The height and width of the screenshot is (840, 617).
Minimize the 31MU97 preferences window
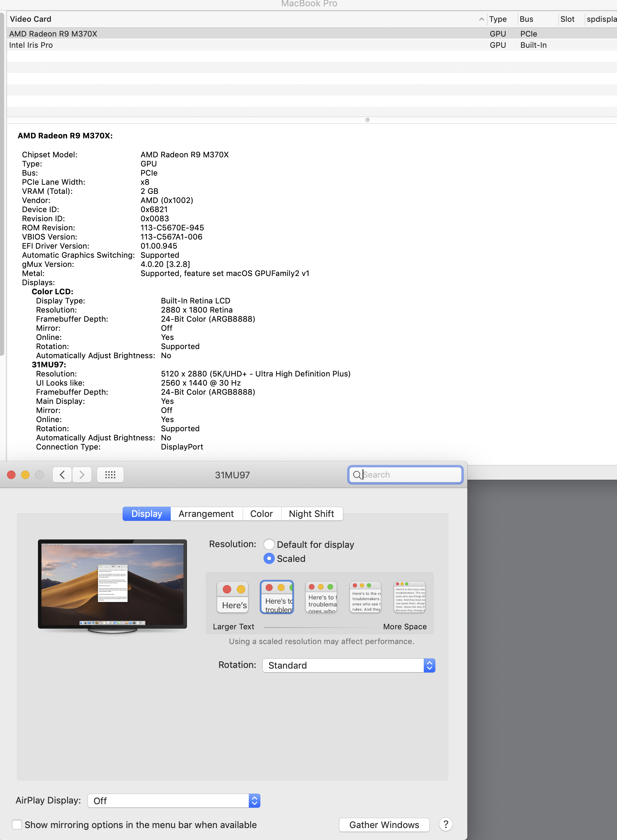[25, 475]
